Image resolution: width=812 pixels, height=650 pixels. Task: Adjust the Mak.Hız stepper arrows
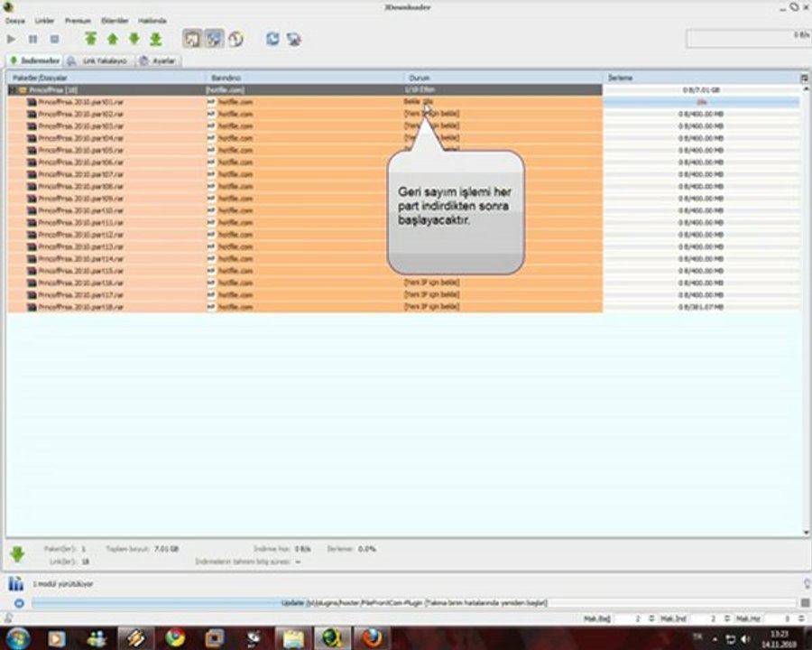801,619
